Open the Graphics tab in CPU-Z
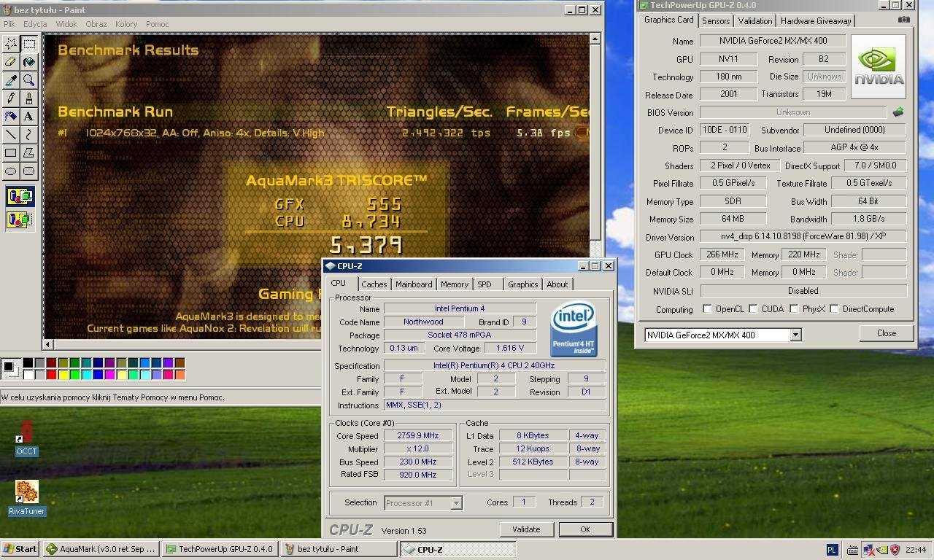Viewport: 934px width, 560px height. (523, 284)
